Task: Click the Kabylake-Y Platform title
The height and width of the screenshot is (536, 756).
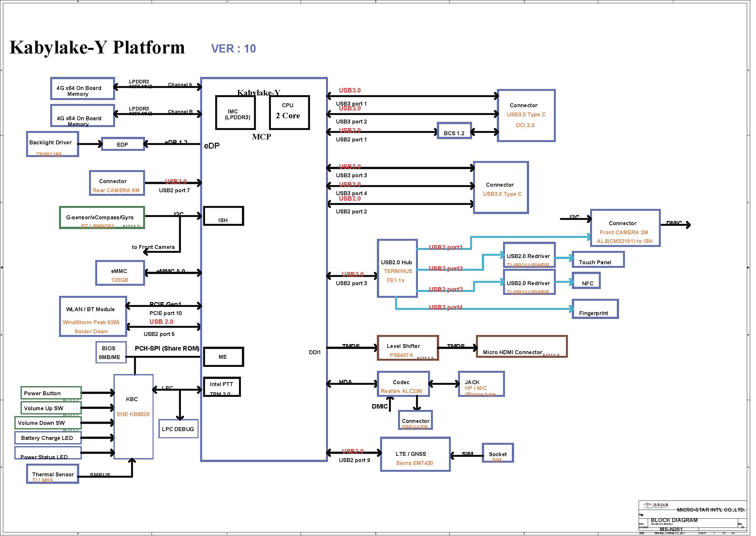Action: point(97,47)
